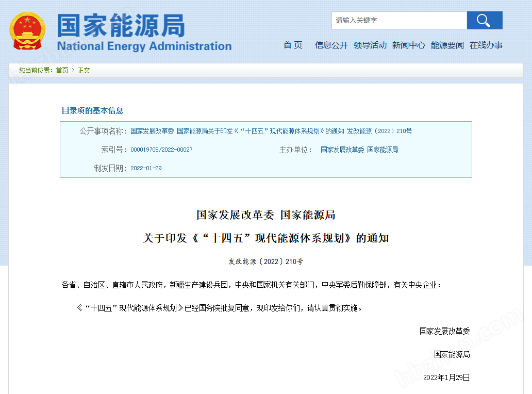Click the search magnifier icon
Viewport: 532px width, 394px height.
tap(484, 20)
